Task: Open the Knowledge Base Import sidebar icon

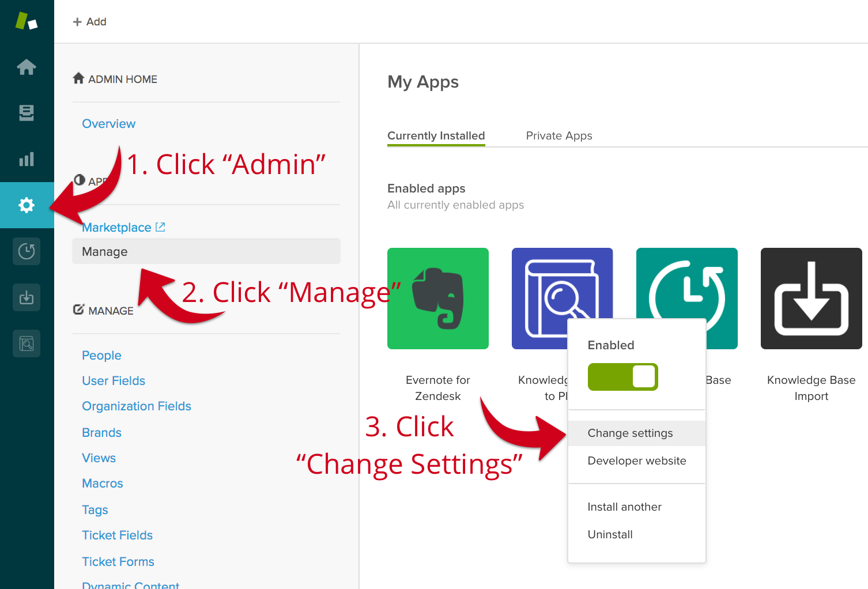Action: (x=27, y=297)
